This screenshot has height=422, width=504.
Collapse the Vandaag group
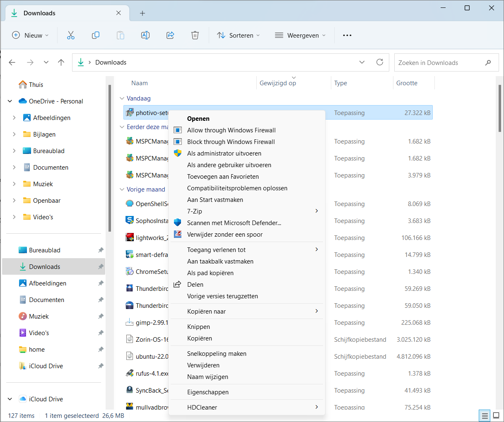click(x=122, y=98)
